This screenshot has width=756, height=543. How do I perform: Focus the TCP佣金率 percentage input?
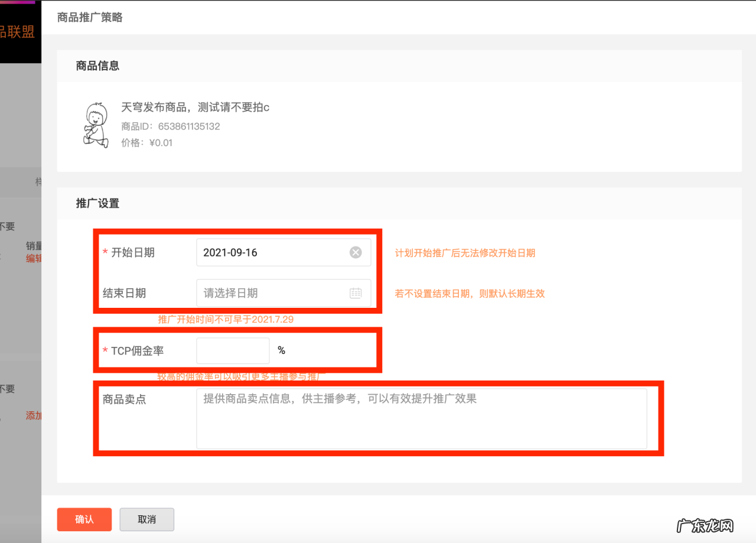coord(232,350)
